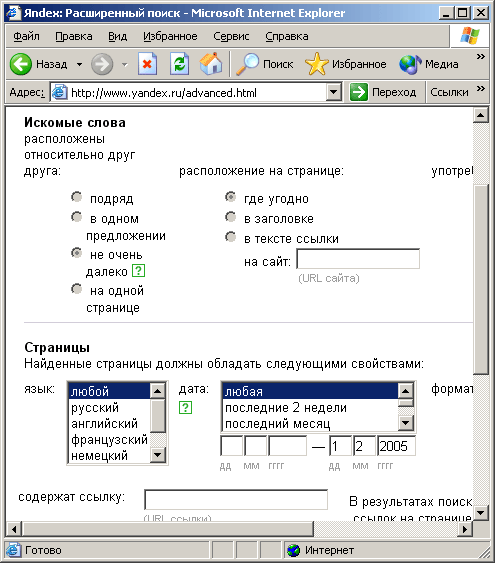Refresh the page with green arrows icon

click(x=179, y=64)
